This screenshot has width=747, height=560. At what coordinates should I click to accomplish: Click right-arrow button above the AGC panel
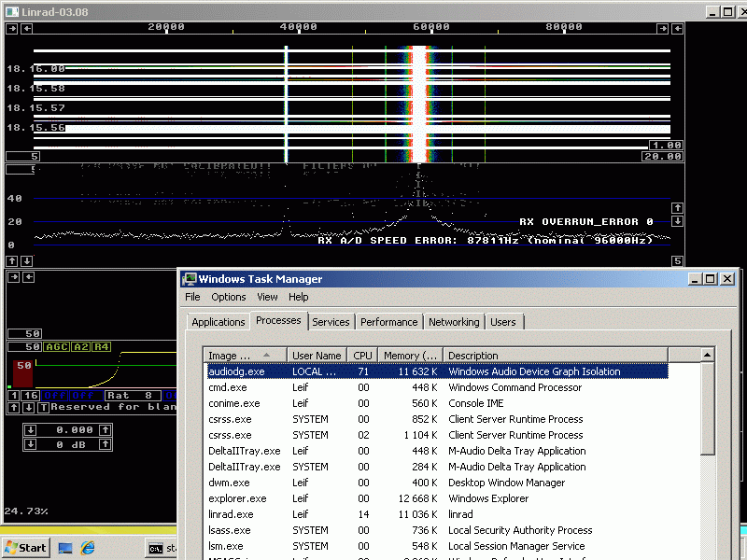coord(13,276)
